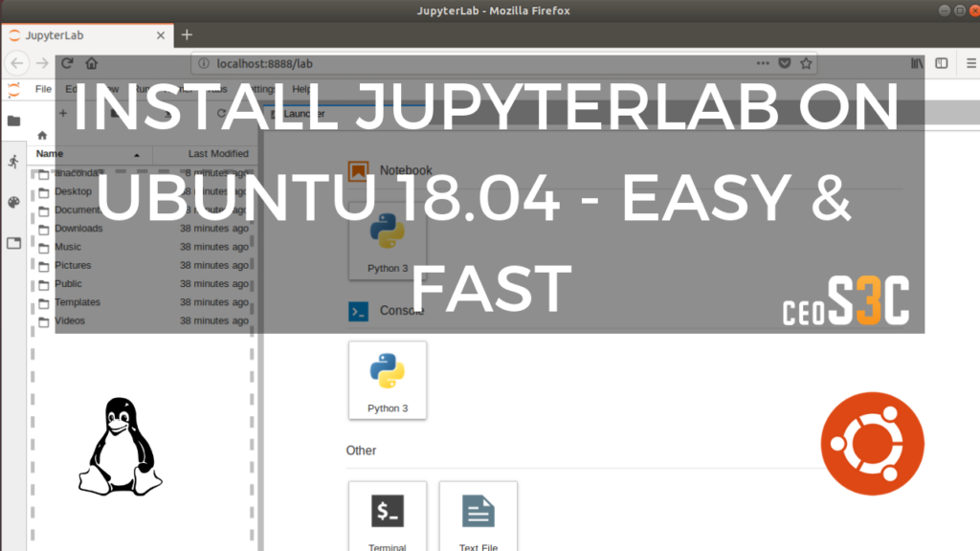This screenshot has height=551, width=980.
Task: Launch a Python 3 Notebook from the Launcher
Action: (x=387, y=241)
